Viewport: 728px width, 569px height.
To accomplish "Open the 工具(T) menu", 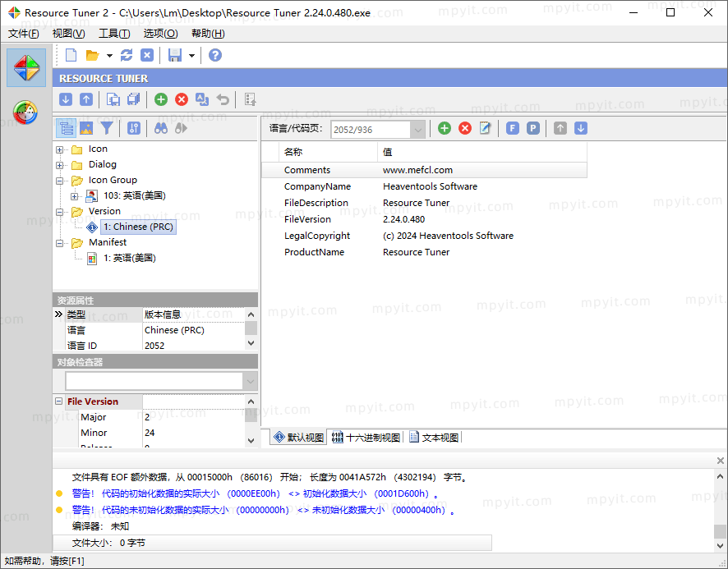I will click(114, 34).
